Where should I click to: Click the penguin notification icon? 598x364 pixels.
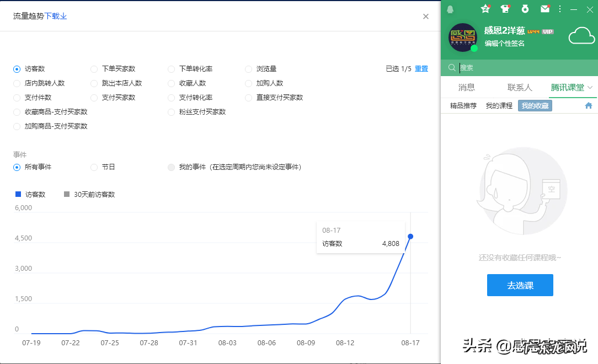click(450, 9)
